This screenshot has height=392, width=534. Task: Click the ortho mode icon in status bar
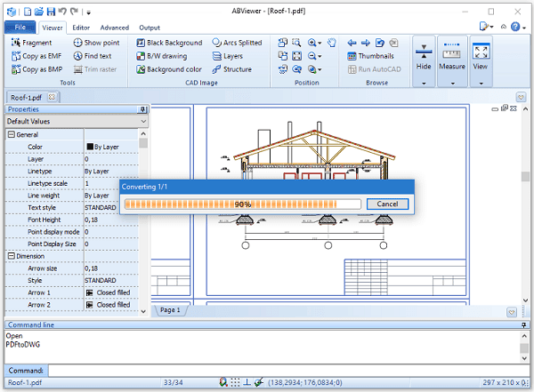(x=247, y=382)
